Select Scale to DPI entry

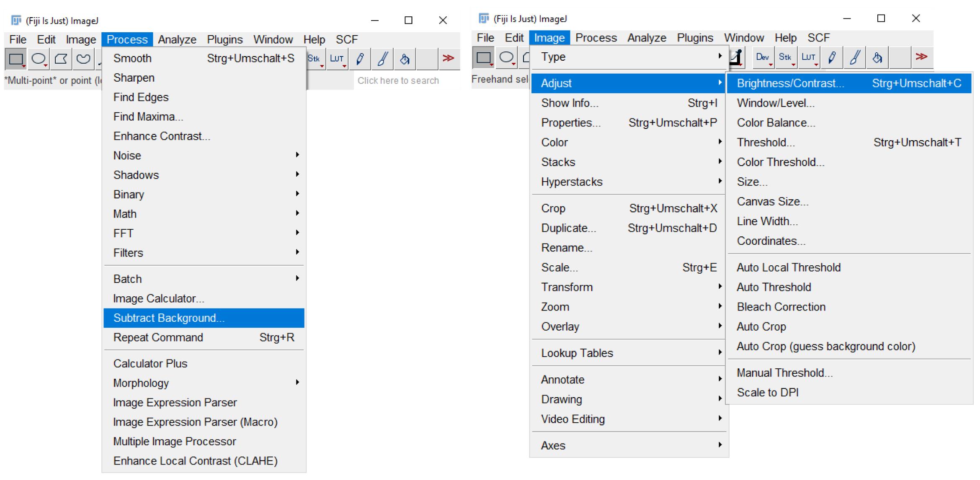[849, 393]
